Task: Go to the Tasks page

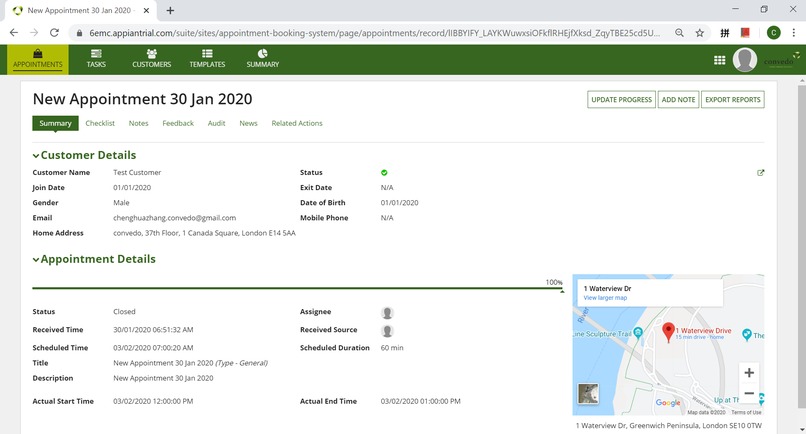Action: [96, 59]
